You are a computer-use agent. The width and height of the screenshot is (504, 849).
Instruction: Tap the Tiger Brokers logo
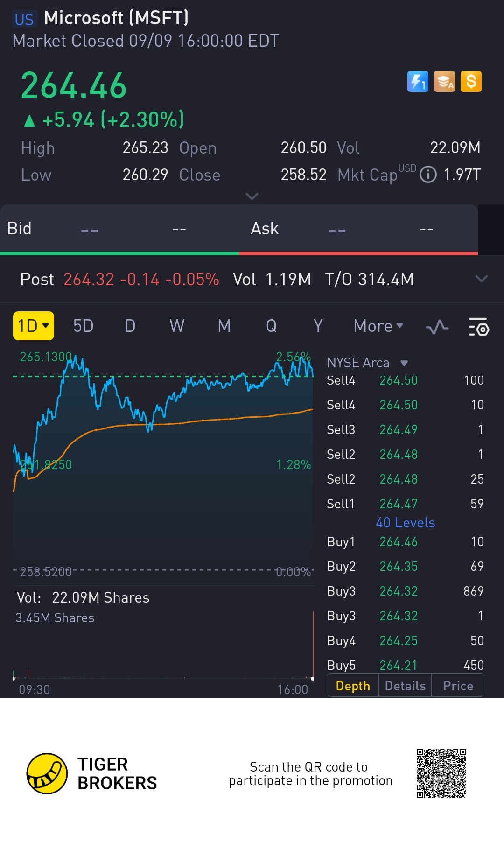[47, 773]
